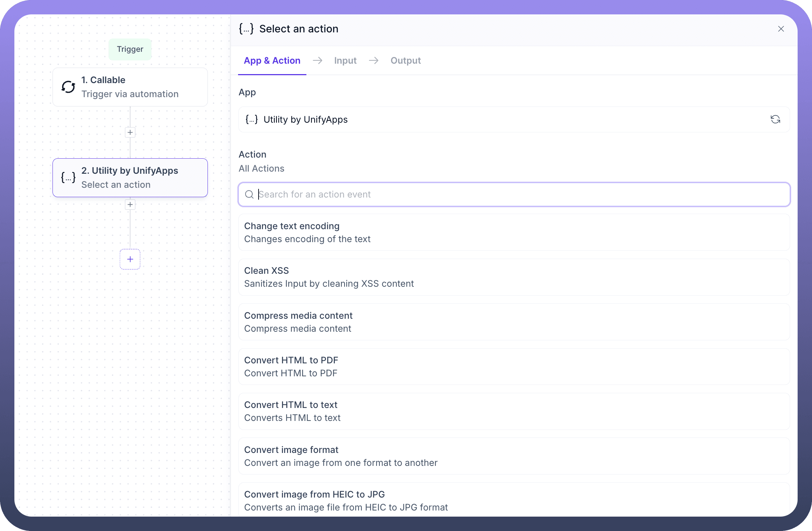Viewport: 812px width, 531px height.
Task: Select the Compress media content action
Action: (514, 322)
